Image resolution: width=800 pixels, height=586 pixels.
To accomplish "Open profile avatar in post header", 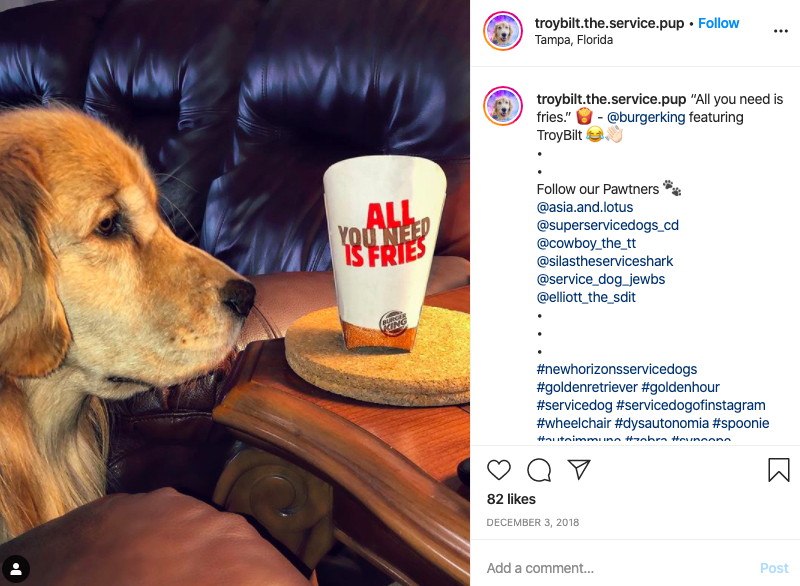I will click(x=503, y=31).
